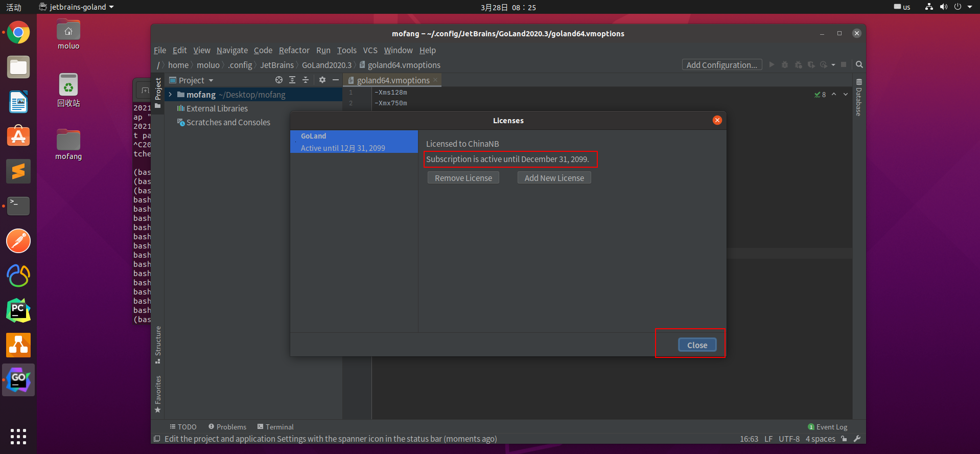
Task: Click the spanner icon in status bar
Action: [857, 439]
